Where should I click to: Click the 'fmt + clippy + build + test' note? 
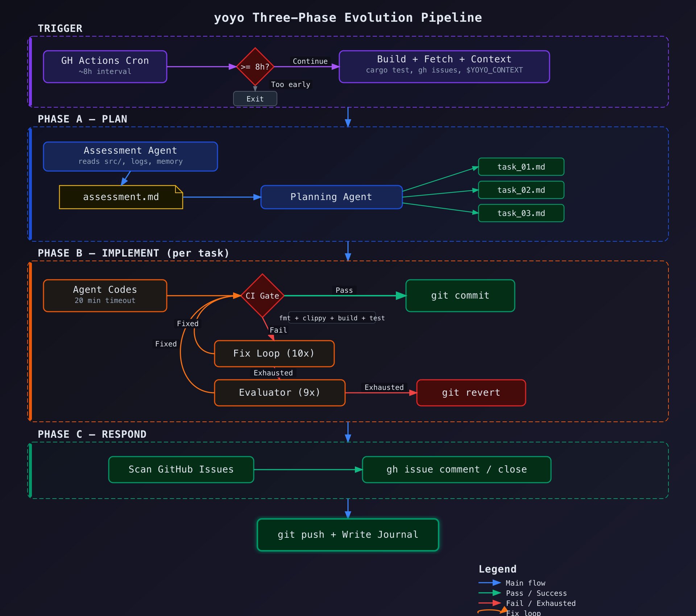[x=332, y=318]
